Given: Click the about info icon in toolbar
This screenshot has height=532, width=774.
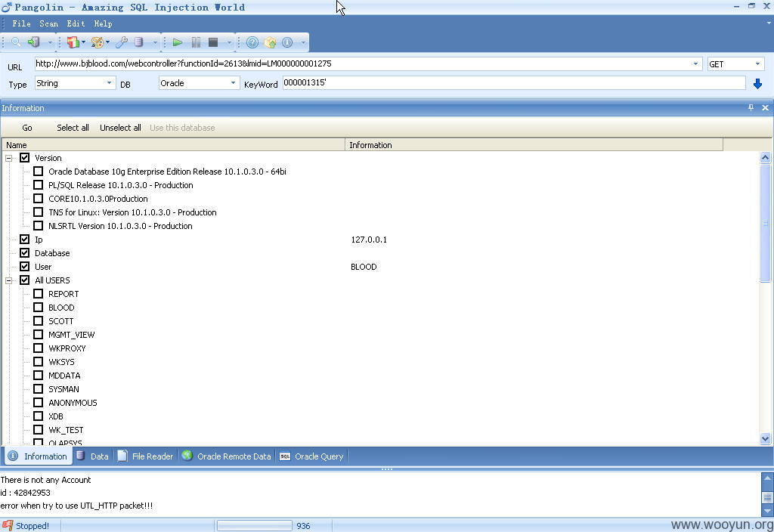Looking at the screenshot, I should pyautogui.click(x=287, y=42).
